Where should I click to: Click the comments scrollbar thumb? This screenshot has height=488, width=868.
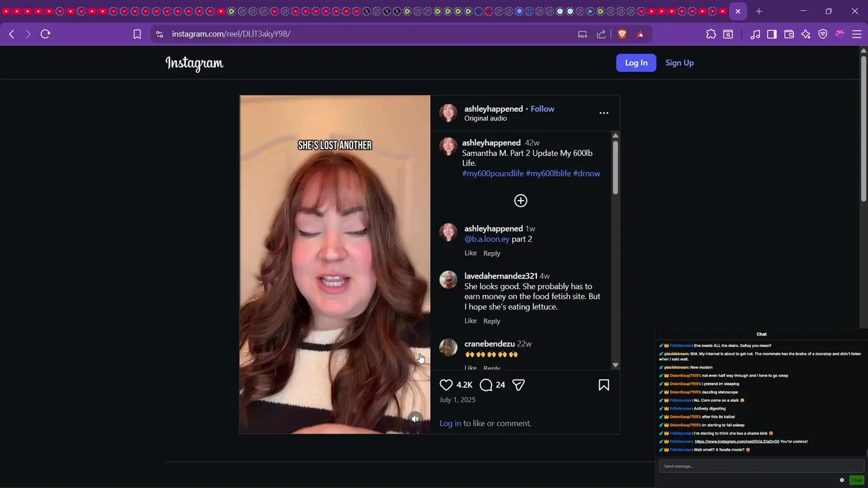tap(615, 168)
